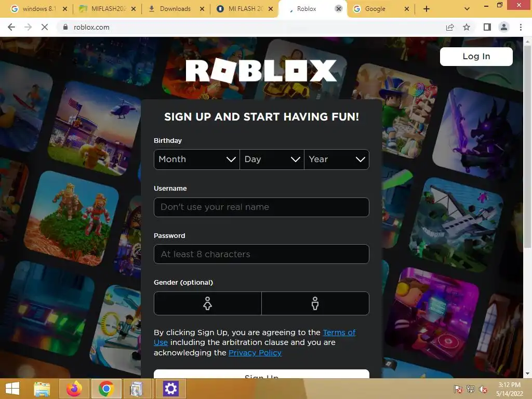
Task: Expand the Birthday Year dropdown
Action: point(337,159)
